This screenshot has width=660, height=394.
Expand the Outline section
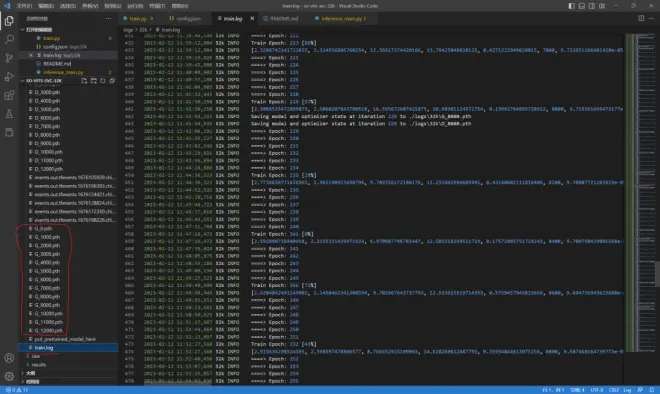tap(69, 373)
